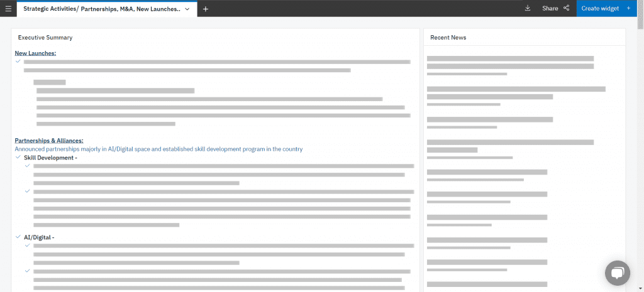The height and width of the screenshot is (292, 644).
Task: Collapse the AI/Digital section chevron
Action: 18,237
